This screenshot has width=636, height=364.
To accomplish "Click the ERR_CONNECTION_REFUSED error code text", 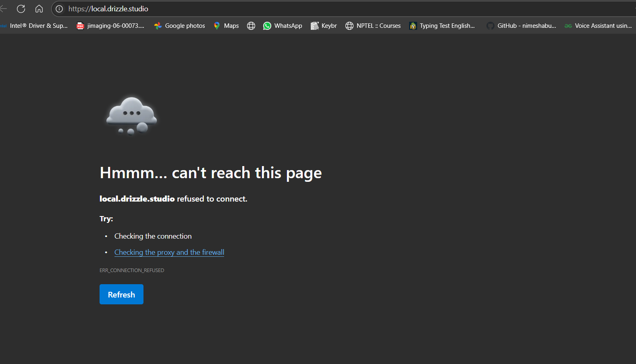I will pyautogui.click(x=132, y=270).
